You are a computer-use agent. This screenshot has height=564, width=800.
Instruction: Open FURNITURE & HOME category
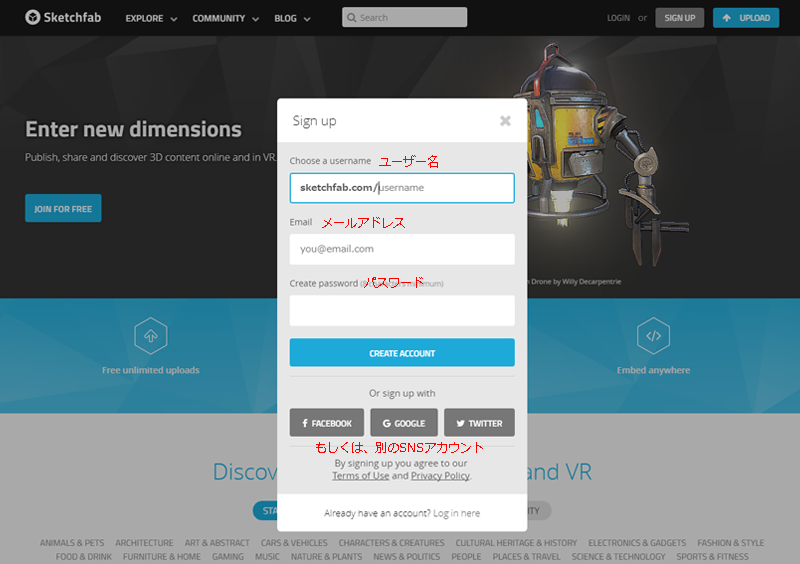click(x=162, y=556)
